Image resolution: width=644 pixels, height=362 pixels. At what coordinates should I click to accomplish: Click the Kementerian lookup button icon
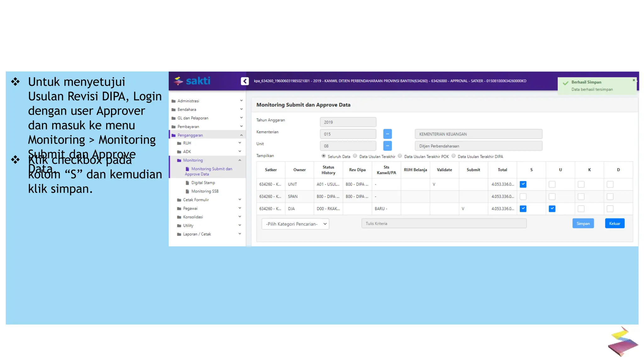(x=387, y=134)
